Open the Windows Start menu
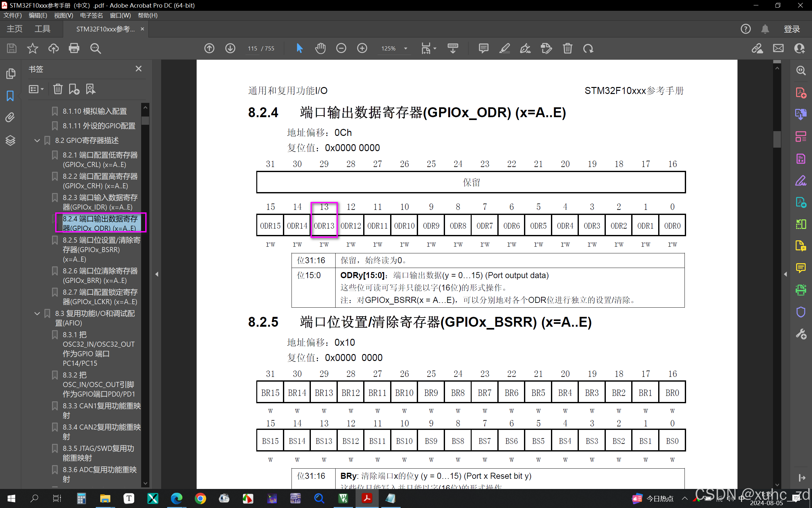This screenshot has height=508, width=812. (x=11, y=498)
